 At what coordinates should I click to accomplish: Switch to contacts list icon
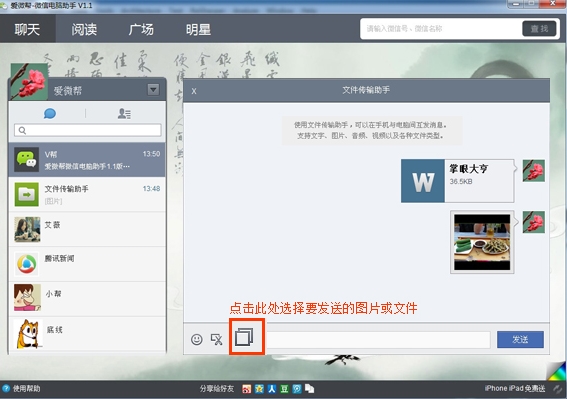tap(124, 114)
